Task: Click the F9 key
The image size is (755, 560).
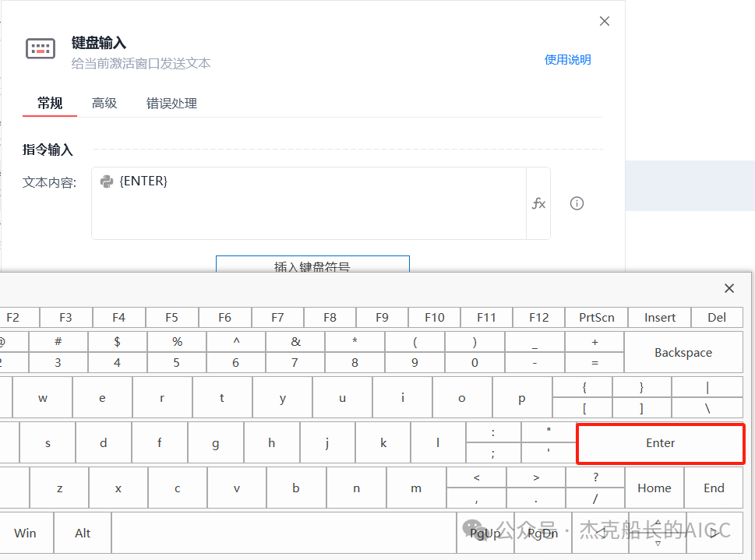Action: click(x=382, y=317)
